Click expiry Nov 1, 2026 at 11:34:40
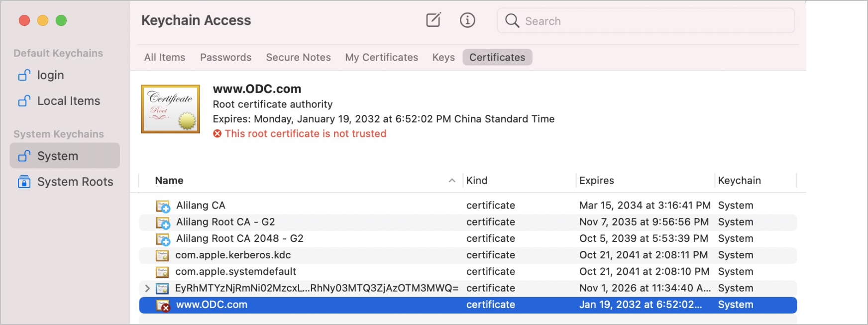Image resolution: width=868 pixels, height=325 pixels. click(645, 288)
